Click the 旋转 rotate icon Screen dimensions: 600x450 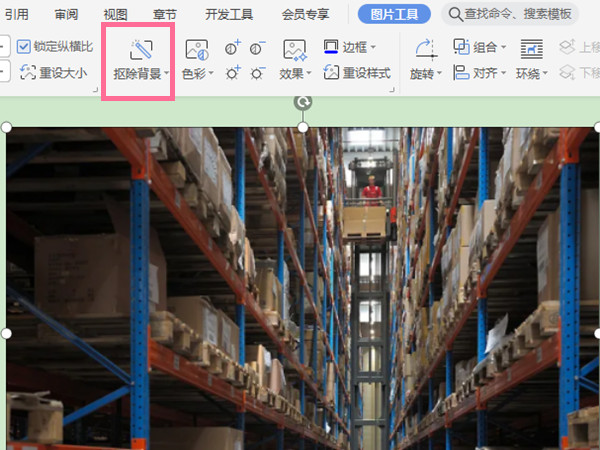(x=426, y=50)
